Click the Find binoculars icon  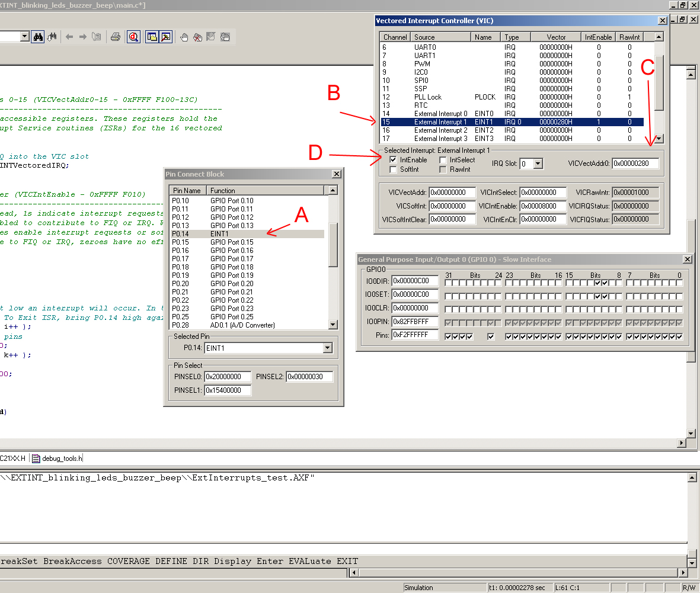[38, 37]
